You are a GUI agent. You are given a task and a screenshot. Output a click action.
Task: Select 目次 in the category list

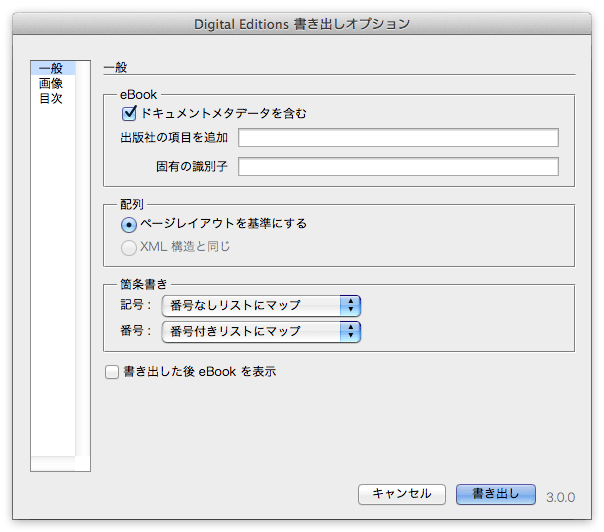tap(50, 98)
